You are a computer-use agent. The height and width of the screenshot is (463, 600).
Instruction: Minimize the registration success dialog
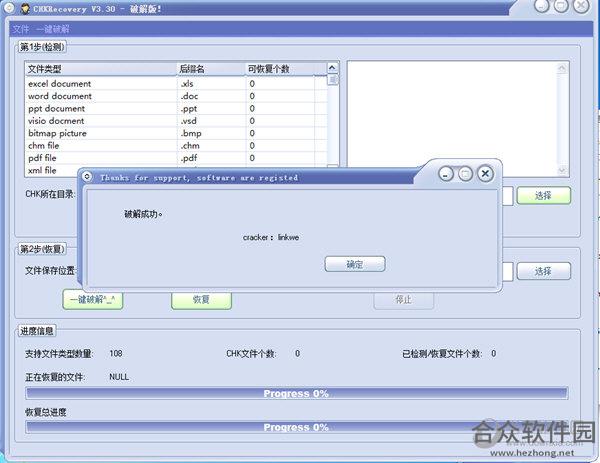pos(446,174)
